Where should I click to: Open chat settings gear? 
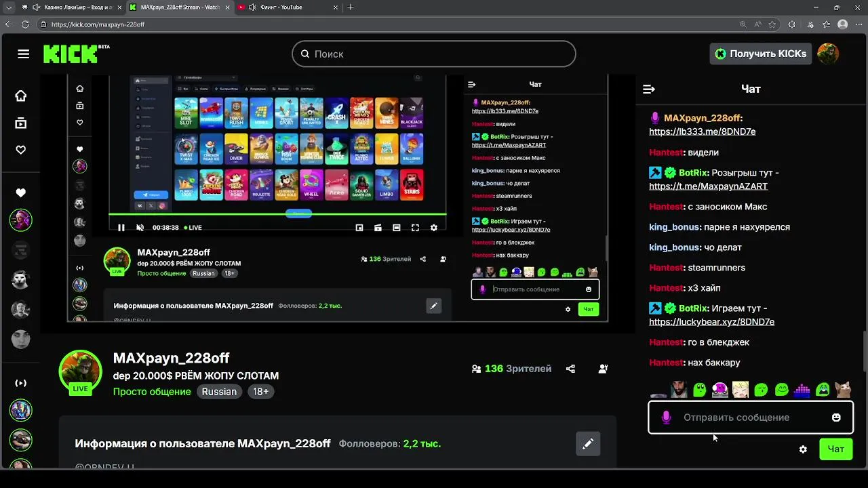[803, 449]
